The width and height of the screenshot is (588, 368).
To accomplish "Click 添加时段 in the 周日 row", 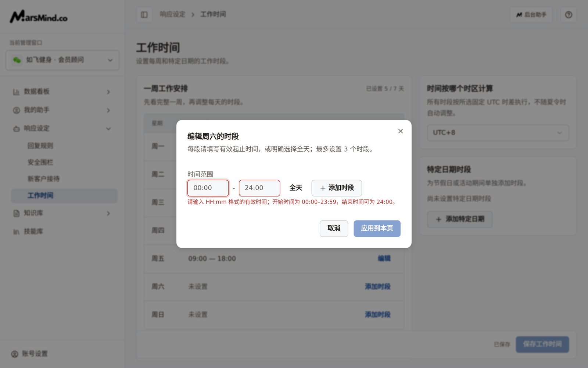I will coord(377,315).
